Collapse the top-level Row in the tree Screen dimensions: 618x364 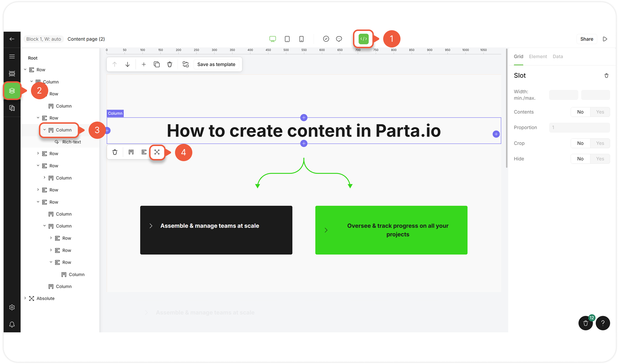25,70
